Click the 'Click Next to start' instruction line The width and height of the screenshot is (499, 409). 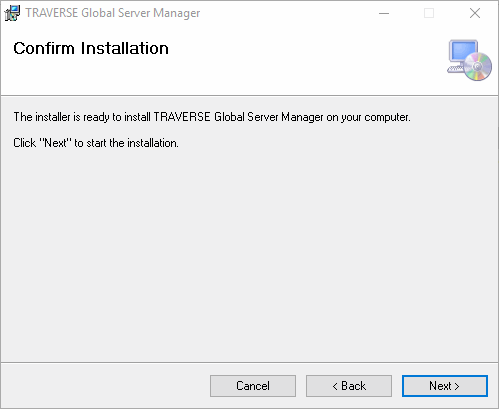(x=96, y=143)
